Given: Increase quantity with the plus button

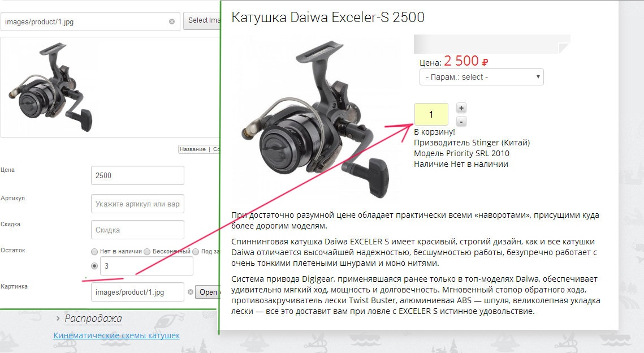Looking at the screenshot, I should coord(461,108).
